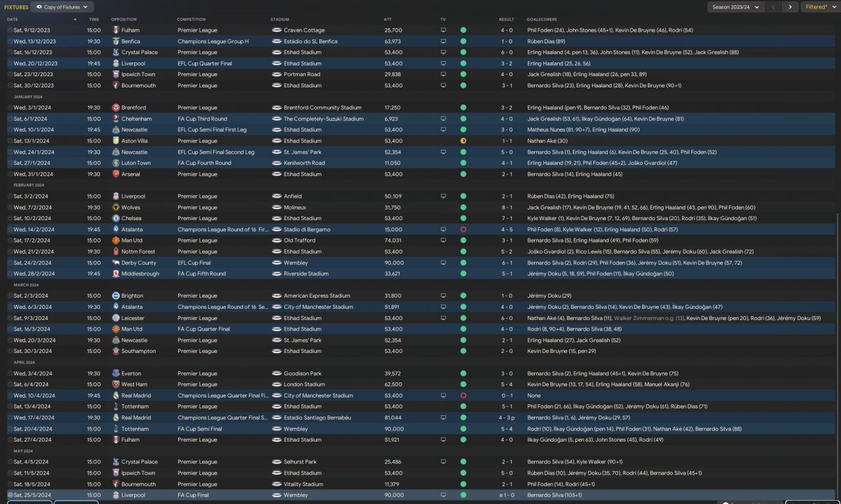Click the vertical scrollbar of the fixtures list
The height and width of the screenshot is (504, 841).
(837, 355)
